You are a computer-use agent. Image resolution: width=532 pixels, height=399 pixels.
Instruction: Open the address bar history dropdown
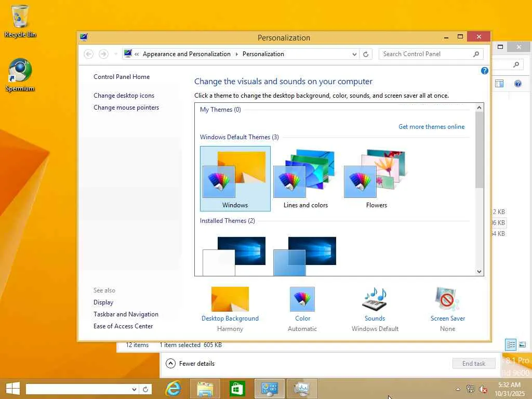(x=354, y=54)
